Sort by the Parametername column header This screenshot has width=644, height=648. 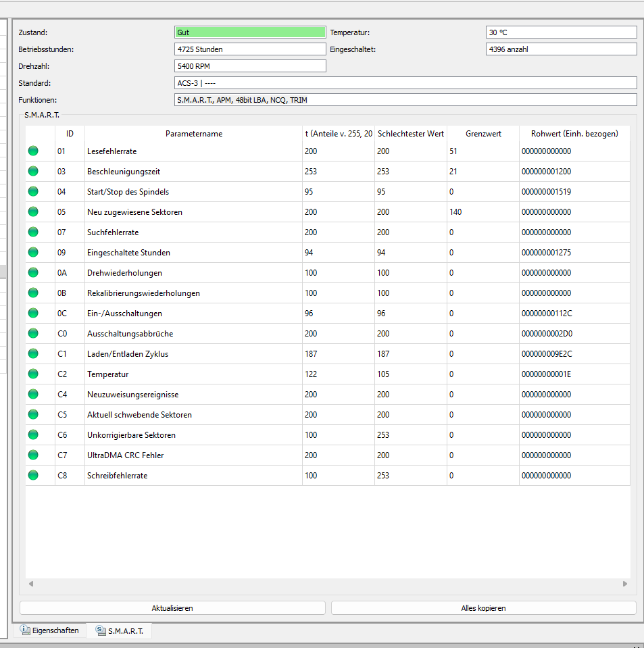(194, 134)
